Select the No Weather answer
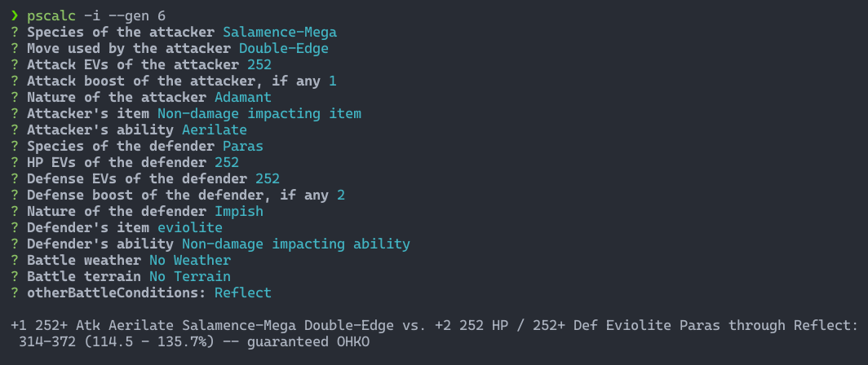 coord(189,260)
